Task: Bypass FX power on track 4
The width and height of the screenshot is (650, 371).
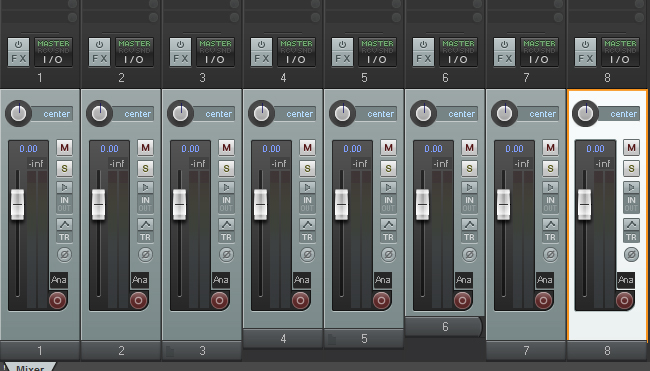Action: pyautogui.click(x=261, y=44)
